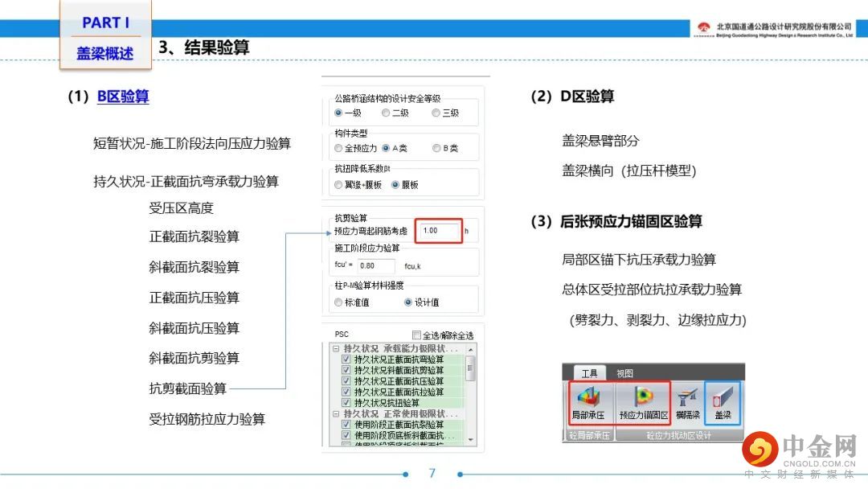Click the company logo in header
The width and height of the screenshot is (868, 489).
703,27
